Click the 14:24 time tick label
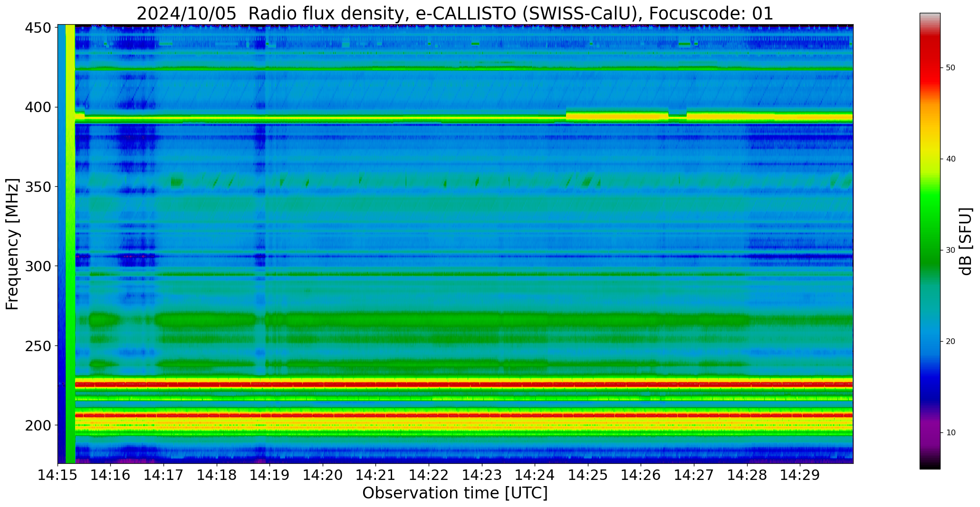This screenshot has width=980, height=507. coord(535,475)
